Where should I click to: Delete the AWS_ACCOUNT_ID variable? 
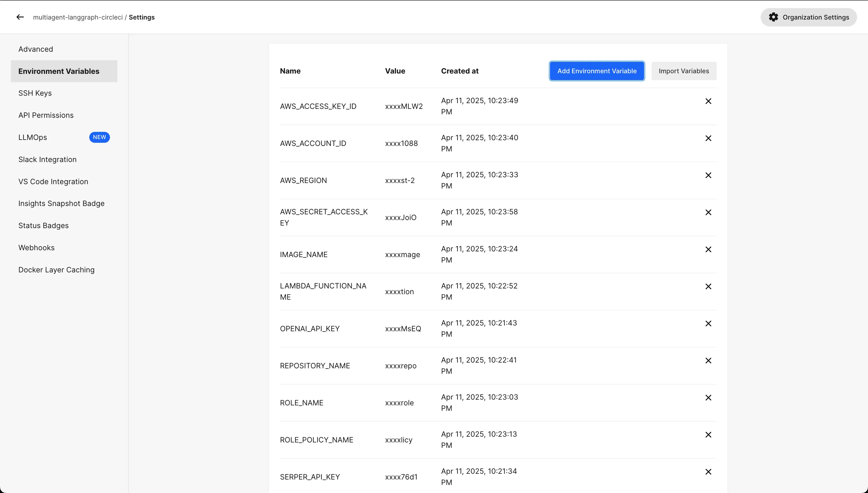708,138
